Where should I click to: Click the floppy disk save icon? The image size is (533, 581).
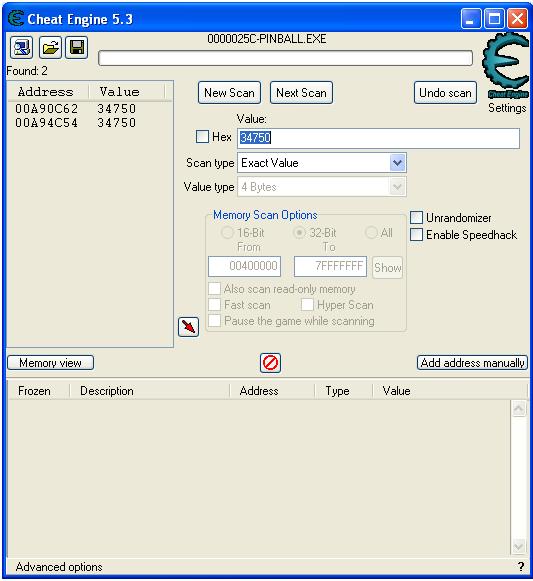click(77, 47)
